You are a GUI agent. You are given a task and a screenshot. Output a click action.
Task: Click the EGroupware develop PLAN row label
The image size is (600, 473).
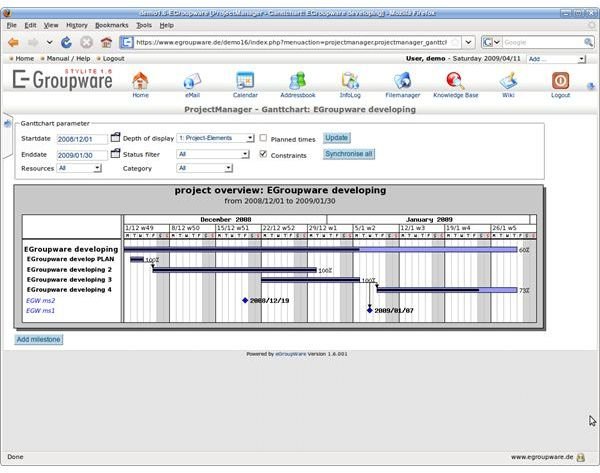(x=70, y=259)
